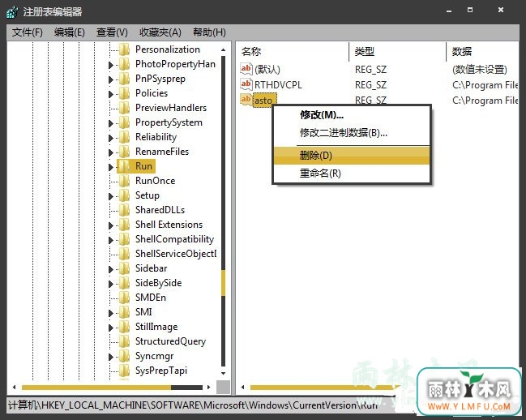Choose 修改二进制数据(B)... from context menu
The height and width of the screenshot is (420, 526).
(352, 133)
